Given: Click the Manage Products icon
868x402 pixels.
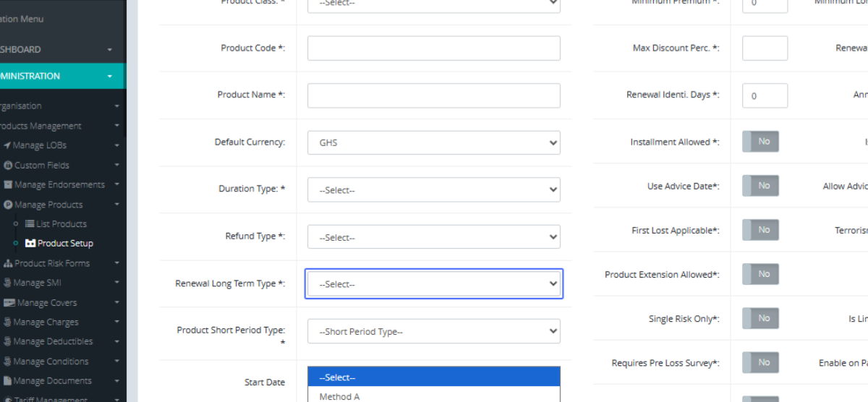Looking at the screenshot, I should tap(9, 205).
